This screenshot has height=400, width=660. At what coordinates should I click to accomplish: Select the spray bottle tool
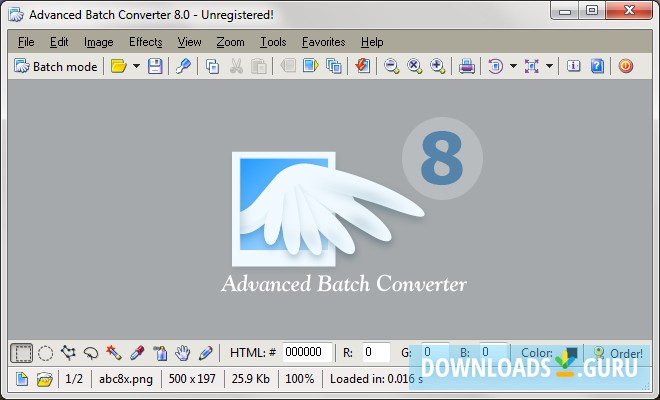coord(160,353)
